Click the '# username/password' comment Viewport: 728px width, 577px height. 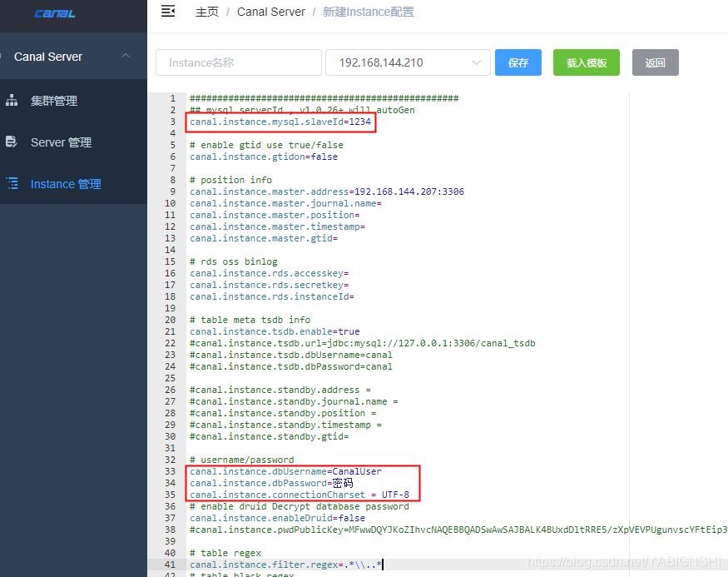click(x=241, y=460)
